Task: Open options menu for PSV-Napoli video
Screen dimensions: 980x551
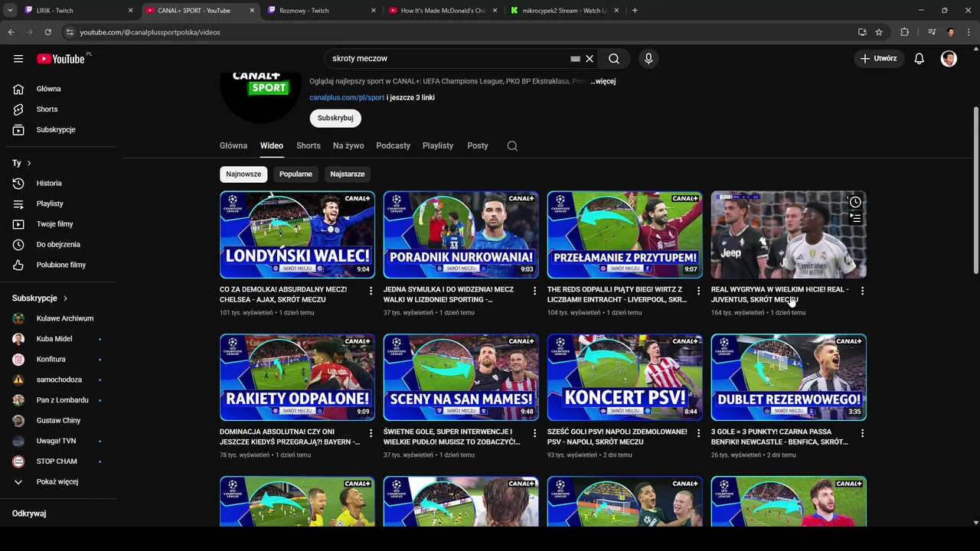Action: pos(698,433)
